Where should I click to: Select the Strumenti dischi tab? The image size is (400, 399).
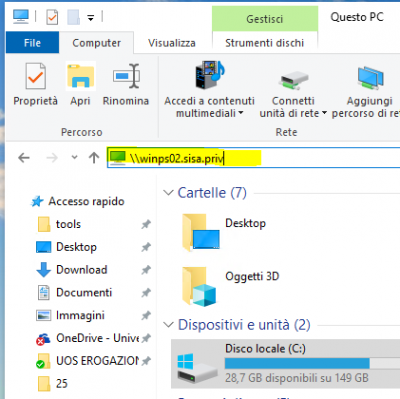265,43
